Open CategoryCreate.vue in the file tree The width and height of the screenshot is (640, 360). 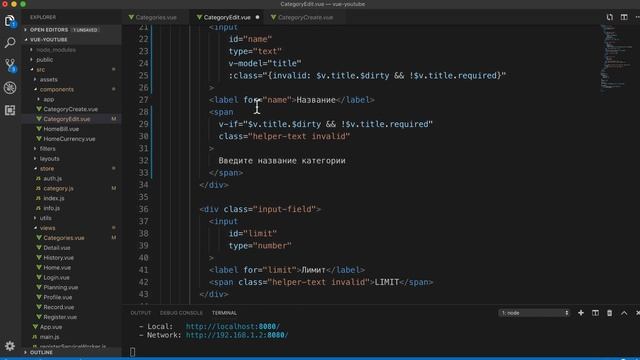pyautogui.click(x=71, y=109)
